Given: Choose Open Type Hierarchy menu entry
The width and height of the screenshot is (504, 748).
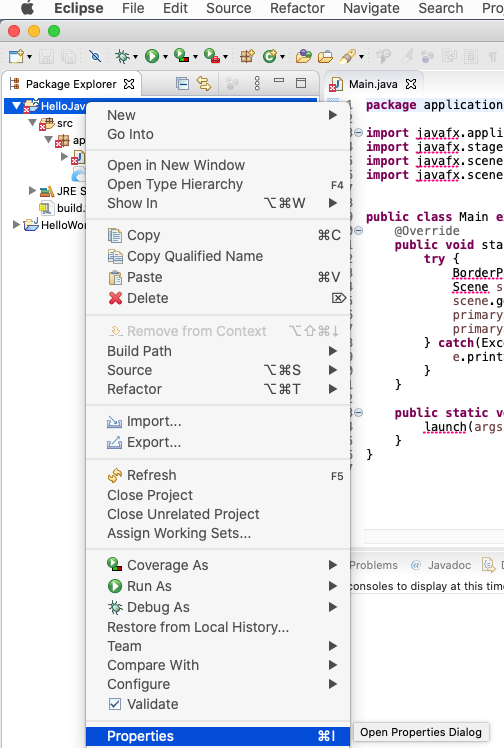Looking at the screenshot, I should click(x=217, y=184).
